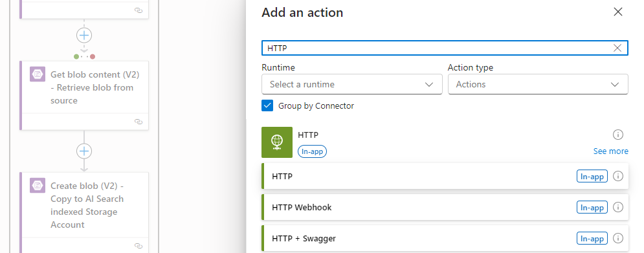
Task: Open the Action type Actions dropdown
Action: 538,84
